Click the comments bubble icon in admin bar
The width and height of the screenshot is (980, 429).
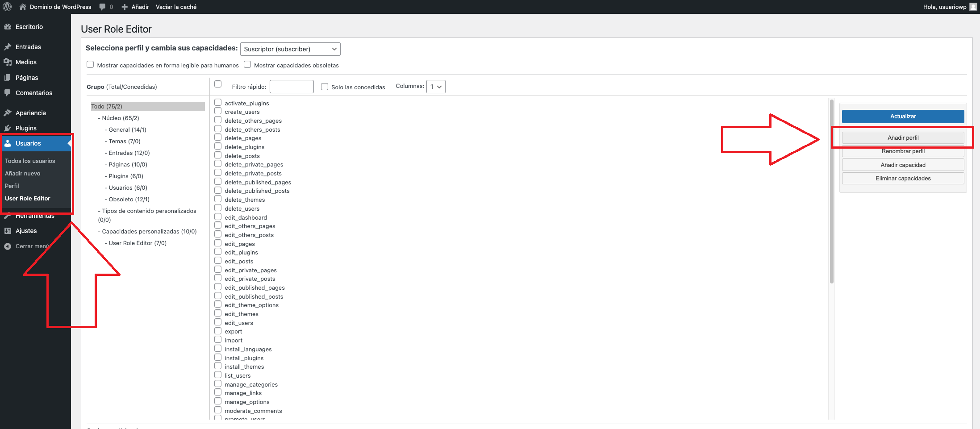[x=103, y=7]
